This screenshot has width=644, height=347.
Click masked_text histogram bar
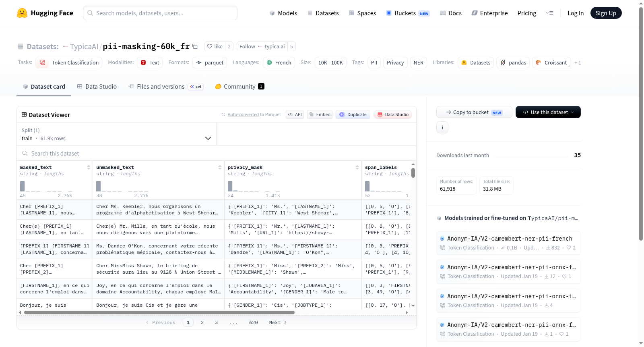coord(23,186)
